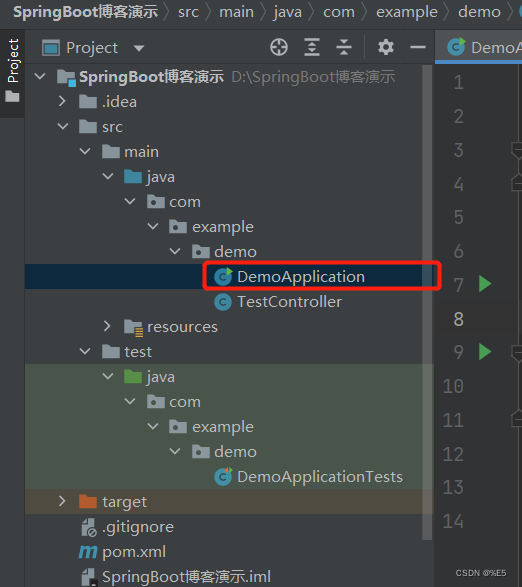Toggle code fold marker at line 9
The height and width of the screenshot is (587, 522).
(x=517, y=353)
